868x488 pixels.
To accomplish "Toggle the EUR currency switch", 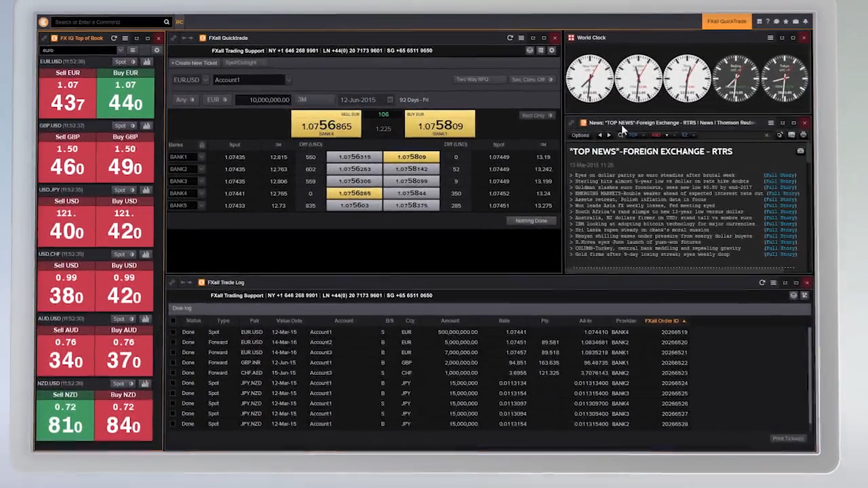I will click(217, 100).
